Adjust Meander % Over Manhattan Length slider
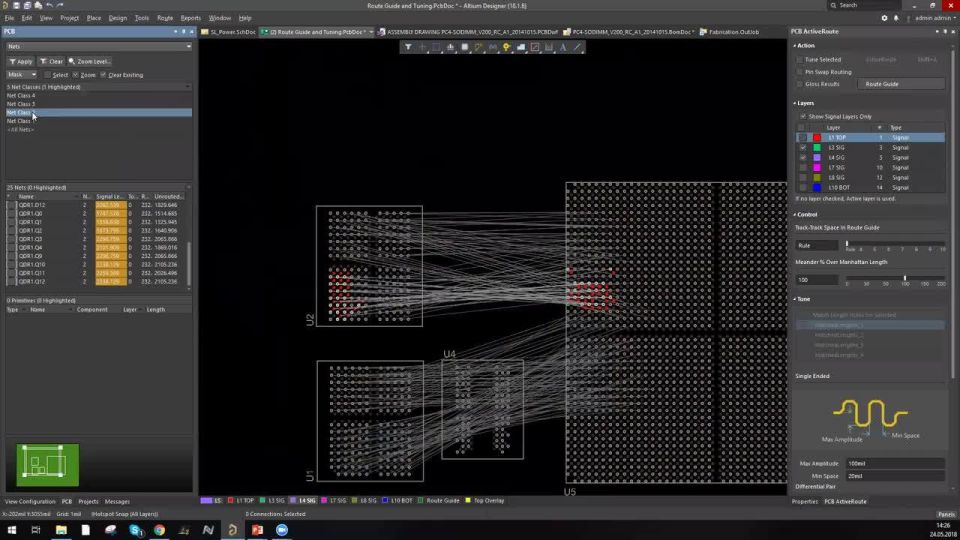The width and height of the screenshot is (960, 540). click(904, 279)
